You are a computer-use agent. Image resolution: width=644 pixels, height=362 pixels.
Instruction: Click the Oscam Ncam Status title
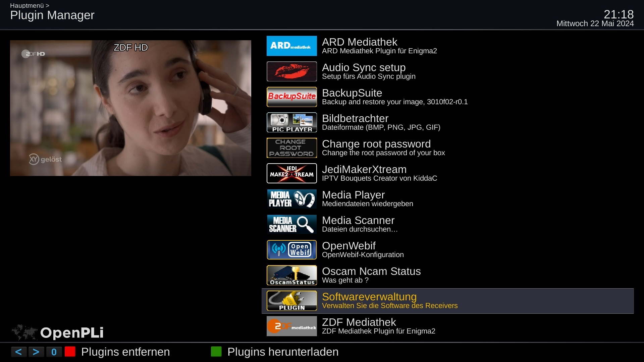(x=371, y=271)
